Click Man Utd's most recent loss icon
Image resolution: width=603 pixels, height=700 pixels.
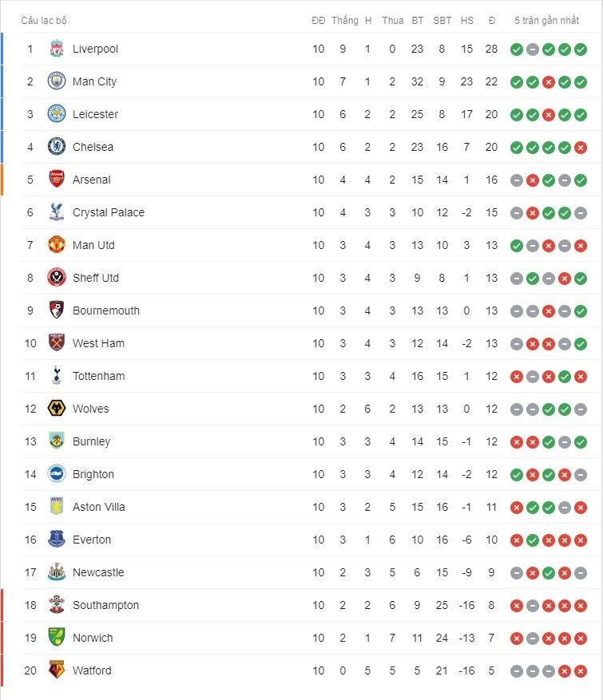[x=581, y=246]
